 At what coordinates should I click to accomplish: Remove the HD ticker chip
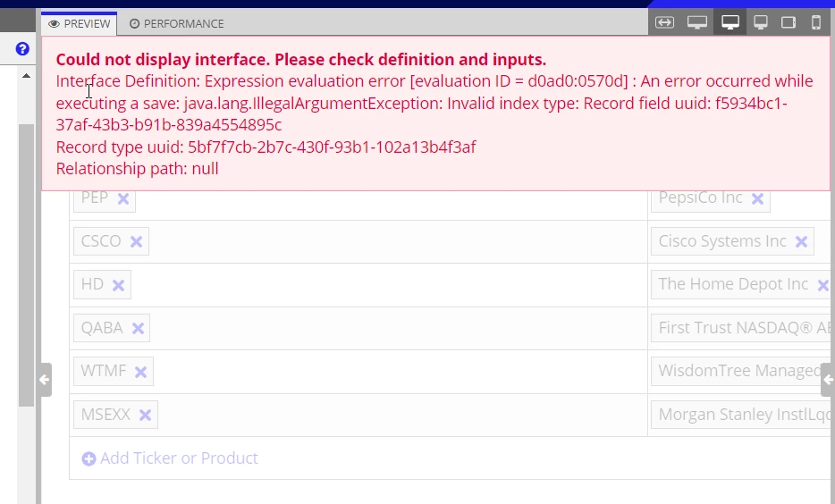118,285
